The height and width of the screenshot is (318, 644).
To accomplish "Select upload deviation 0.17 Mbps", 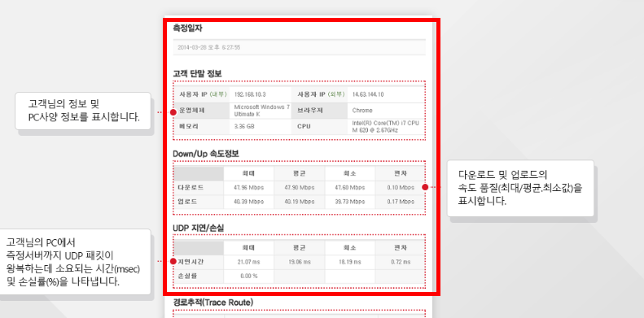I will [401, 202].
